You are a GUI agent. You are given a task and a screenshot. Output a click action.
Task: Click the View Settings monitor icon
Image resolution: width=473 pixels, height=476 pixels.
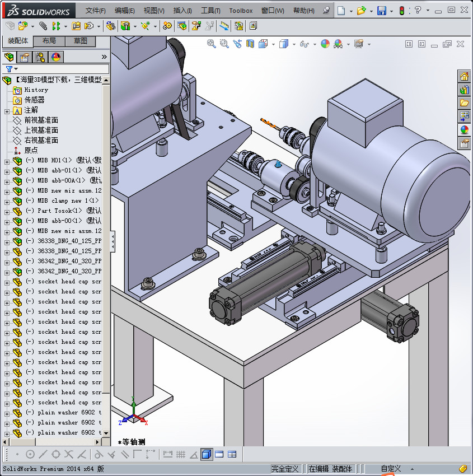359,44
